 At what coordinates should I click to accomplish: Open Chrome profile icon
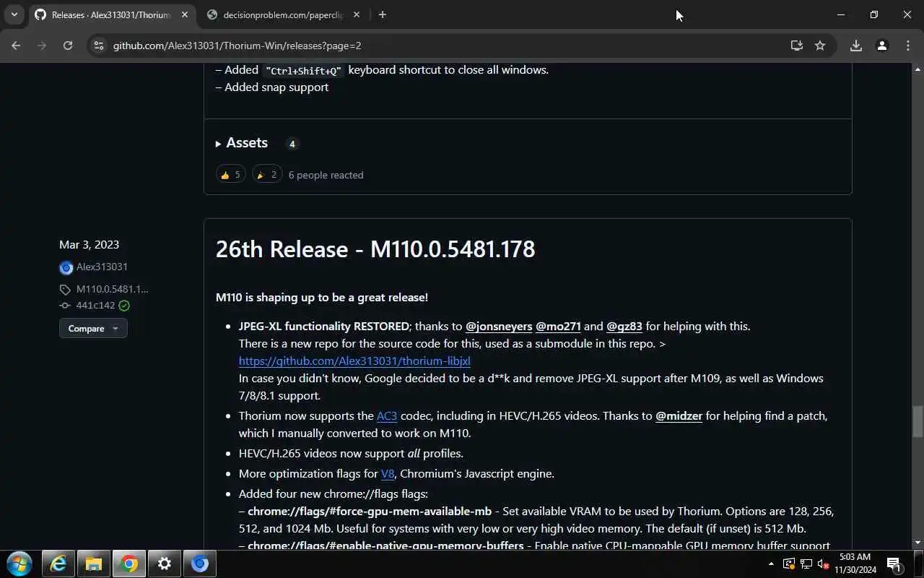pos(881,46)
